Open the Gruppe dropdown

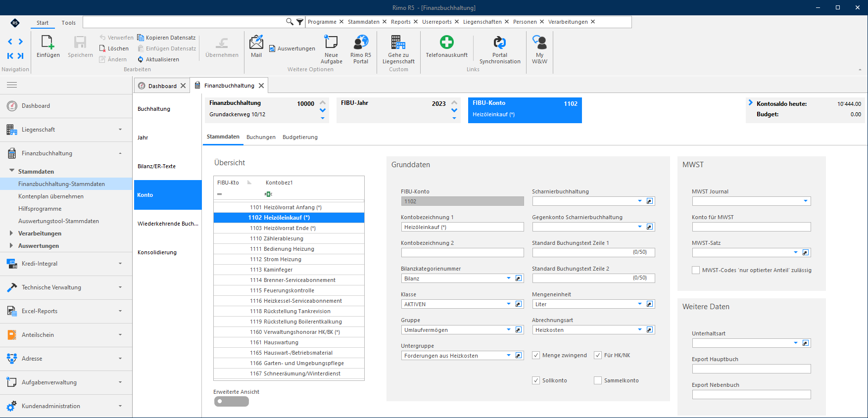(x=508, y=330)
